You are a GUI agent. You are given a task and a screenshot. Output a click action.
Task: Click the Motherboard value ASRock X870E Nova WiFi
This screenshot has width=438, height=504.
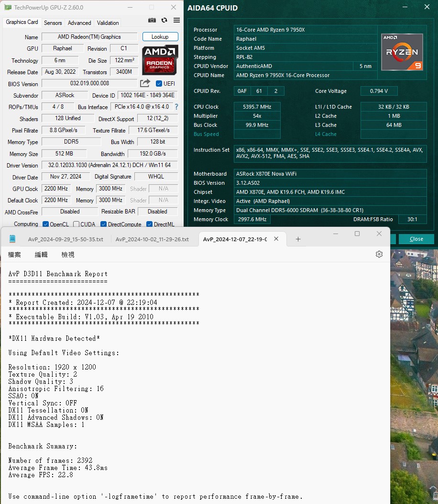(x=330, y=174)
